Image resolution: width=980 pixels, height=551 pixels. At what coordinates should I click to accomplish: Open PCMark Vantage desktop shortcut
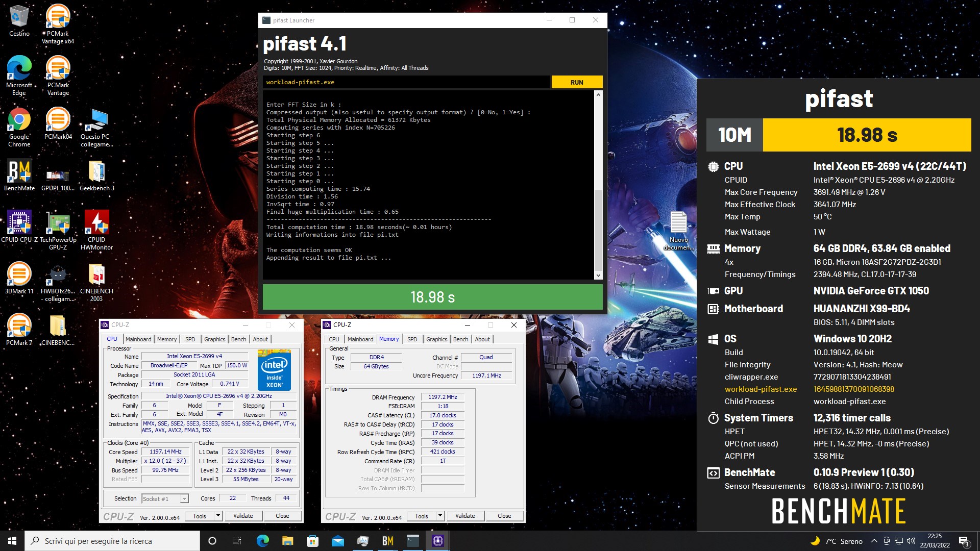[58, 76]
